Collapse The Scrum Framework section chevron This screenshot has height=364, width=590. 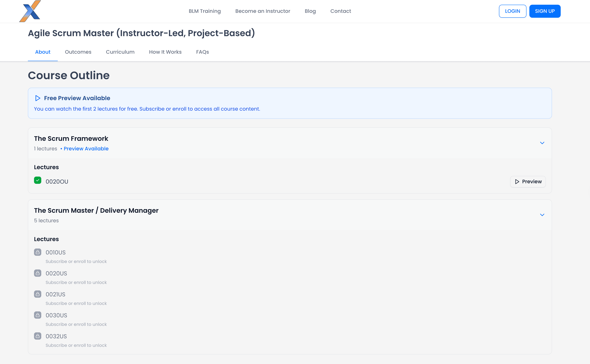(x=542, y=143)
